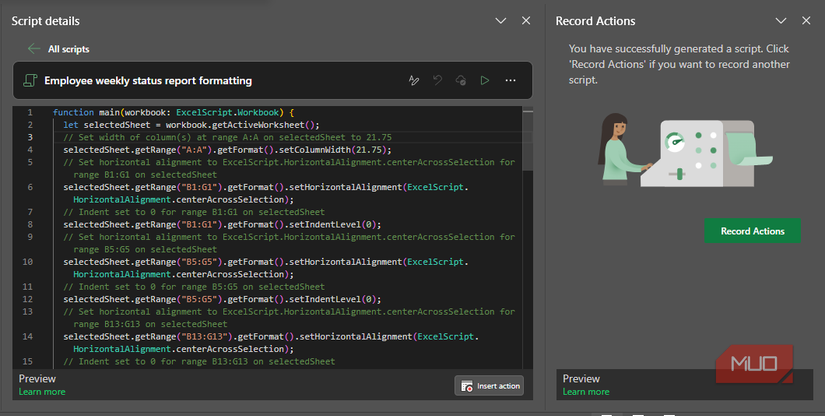Click line 12 setIndentLevel for B5:G5

(222, 299)
